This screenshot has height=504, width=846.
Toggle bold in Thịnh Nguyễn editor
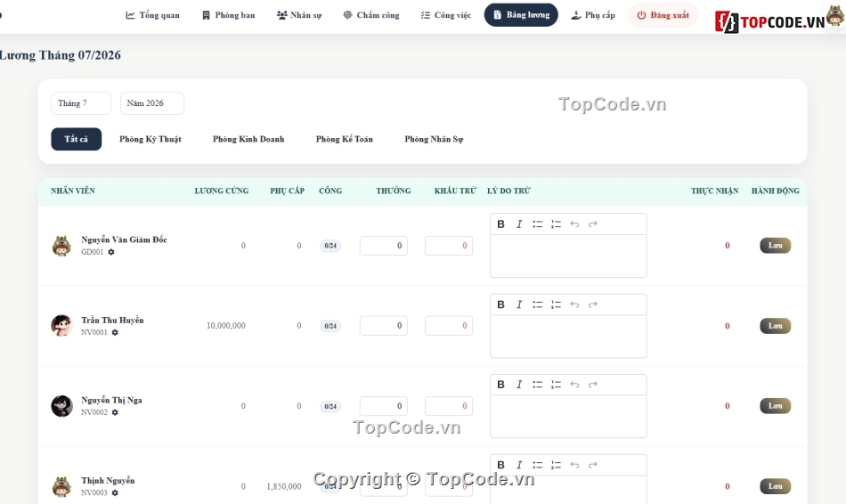(x=500, y=465)
